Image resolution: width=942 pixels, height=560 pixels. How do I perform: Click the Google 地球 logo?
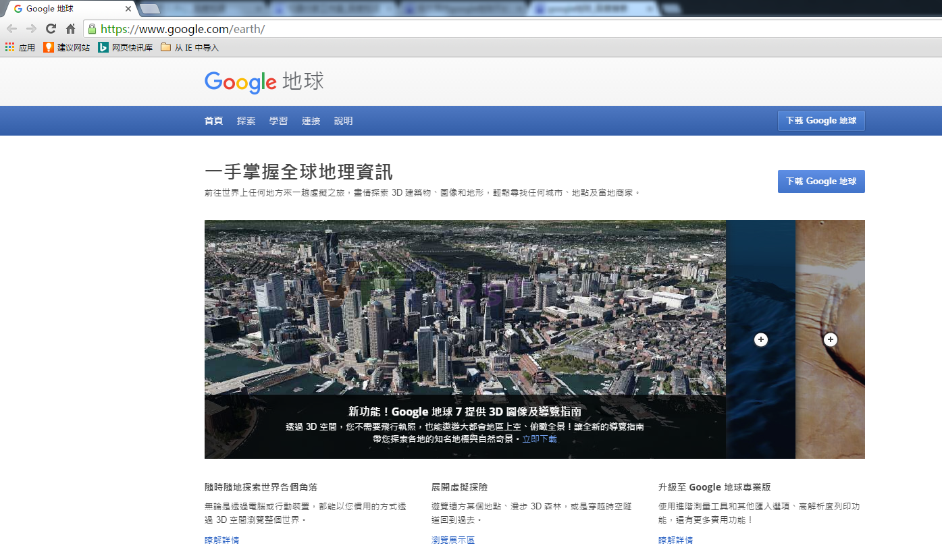click(x=265, y=82)
